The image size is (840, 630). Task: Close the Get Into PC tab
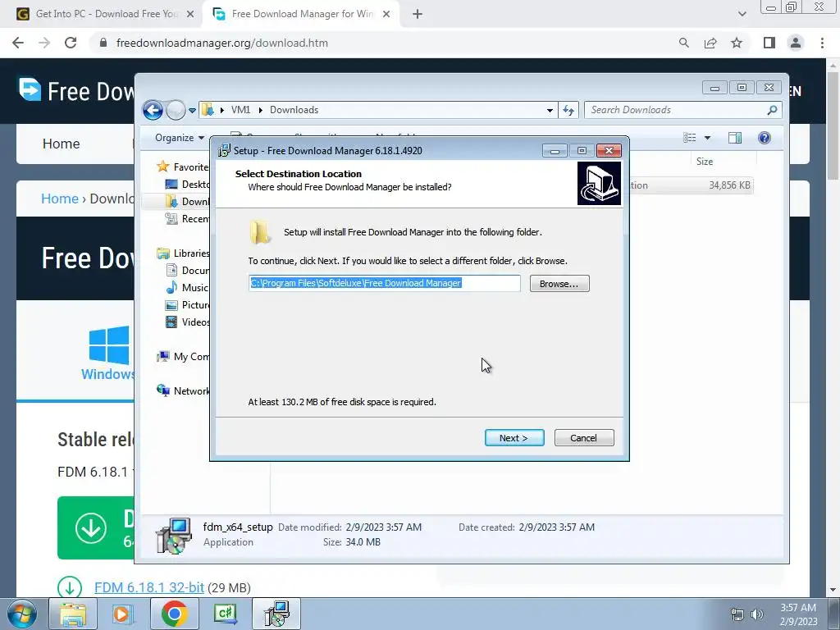(x=190, y=14)
